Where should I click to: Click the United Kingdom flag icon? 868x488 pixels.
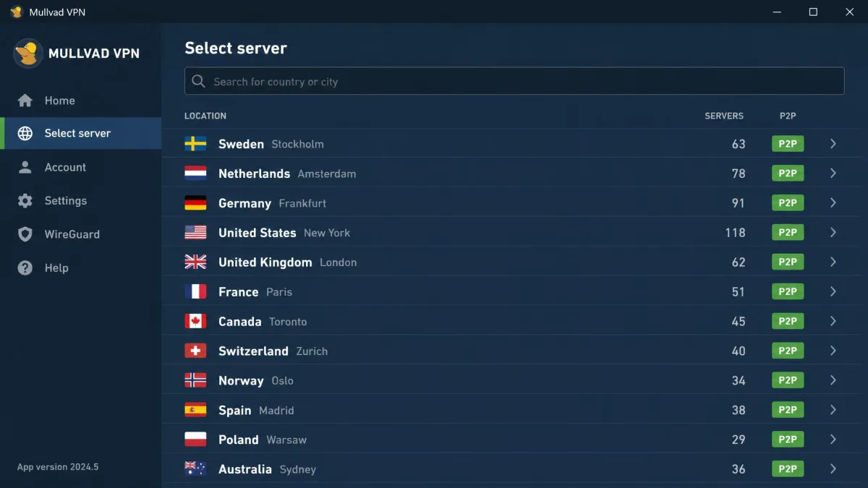[x=195, y=262]
